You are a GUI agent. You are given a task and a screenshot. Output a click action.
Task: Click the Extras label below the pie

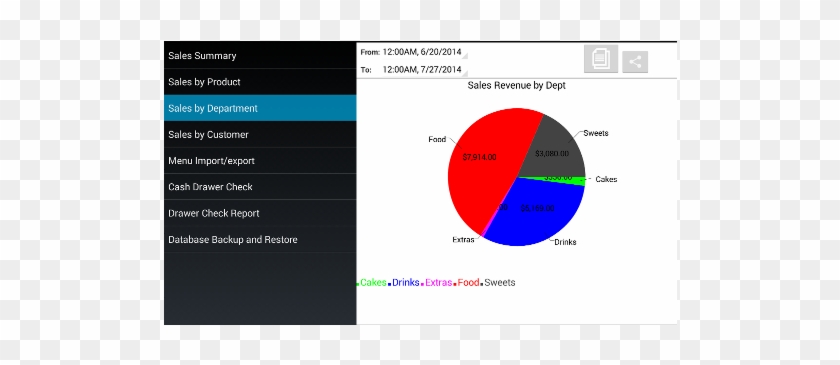(463, 240)
